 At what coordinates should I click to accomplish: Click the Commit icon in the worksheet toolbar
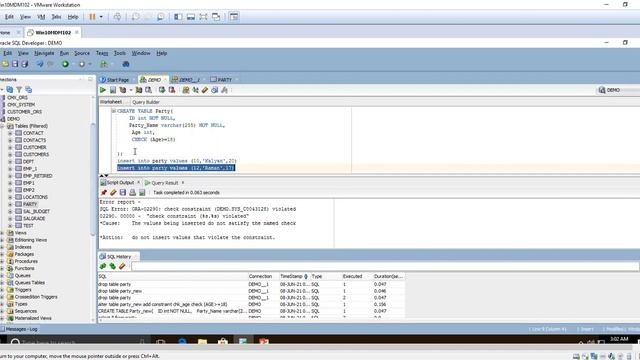[162, 90]
